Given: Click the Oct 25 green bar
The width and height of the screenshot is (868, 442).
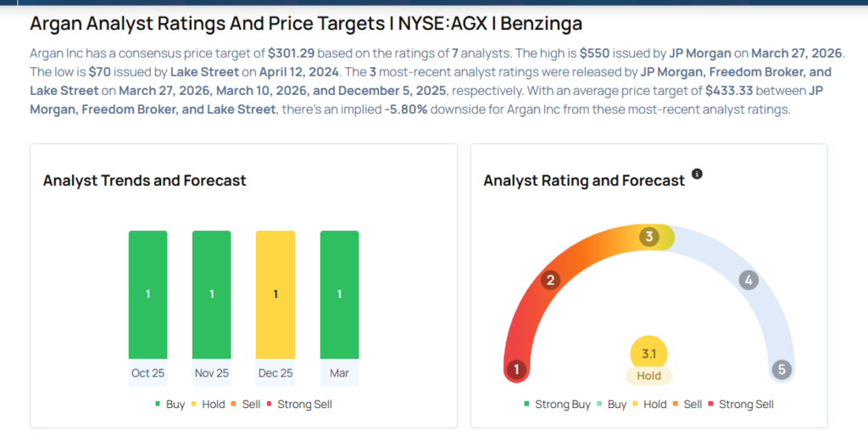Looking at the screenshot, I should [147, 294].
